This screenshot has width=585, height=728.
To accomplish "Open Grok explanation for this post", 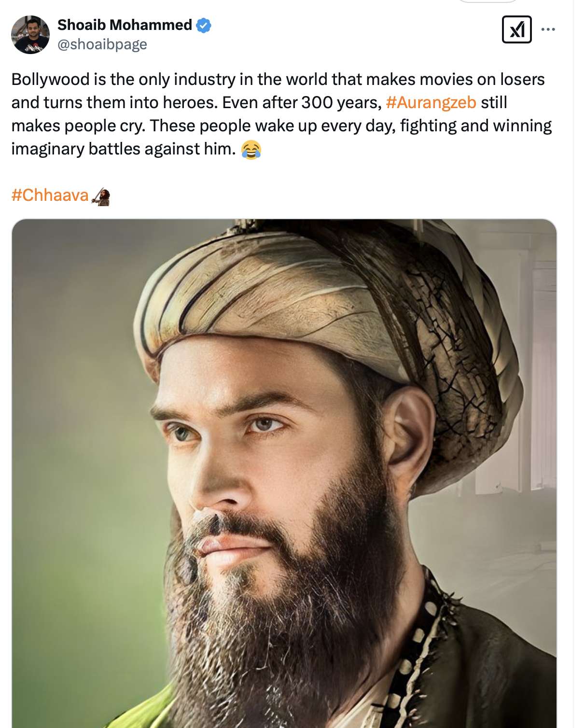I will 516,29.
